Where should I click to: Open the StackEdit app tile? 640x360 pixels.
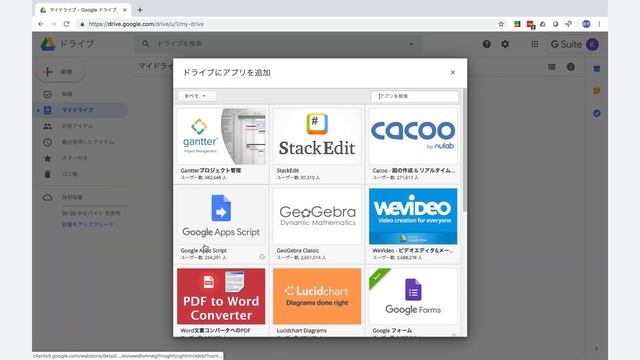click(x=317, y=144)
